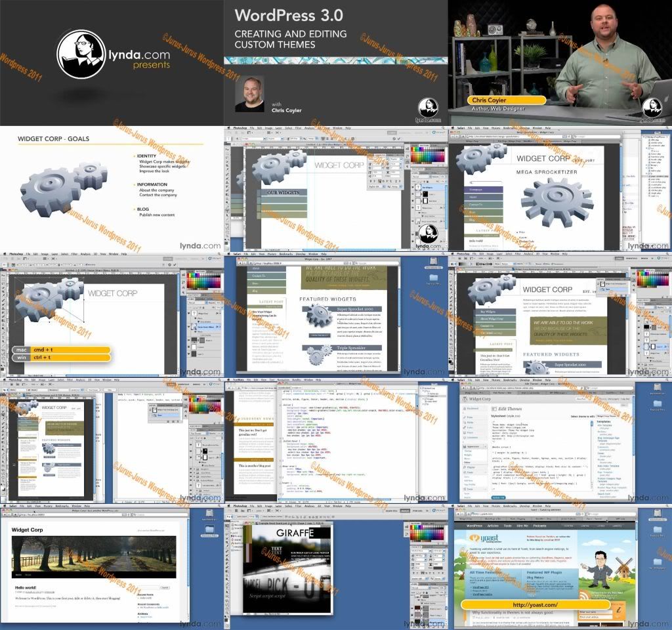Viewport: 672px width, 630px height.
Task: Click into the stylesheet code editor in Edit Themes
Action: pyautogui.click(x=542, y=455)
